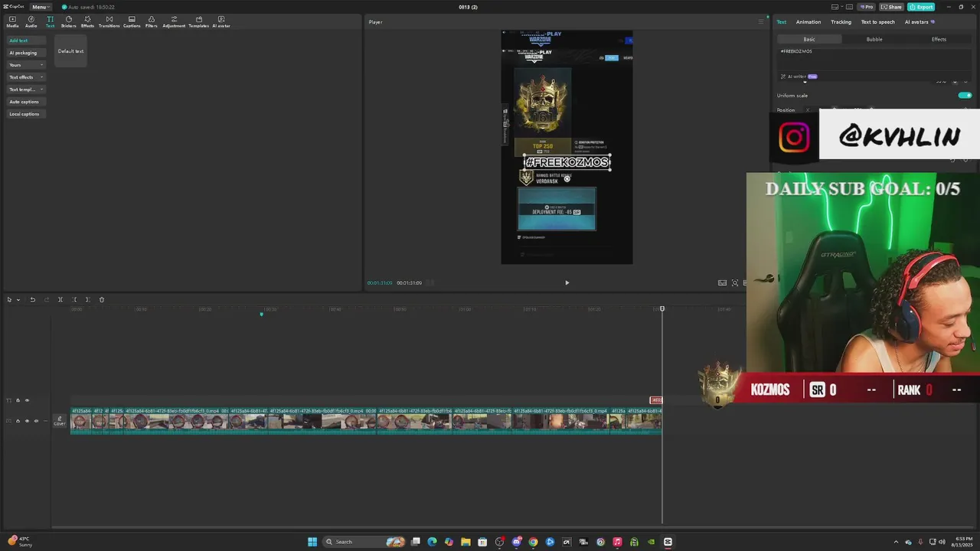This screenshot has height=551, width=980.
Task: Click the AI packaging button
Action: point(26,53)
